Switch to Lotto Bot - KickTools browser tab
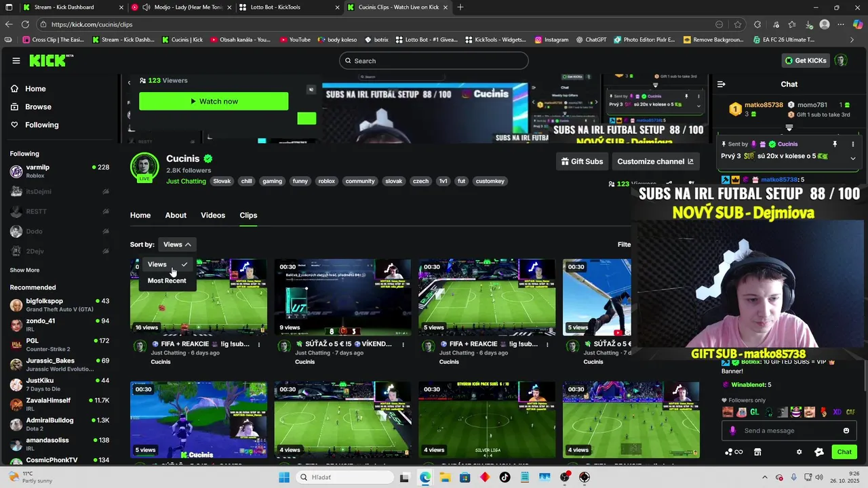This screenshot has height=488, width=868. point(290,7)
